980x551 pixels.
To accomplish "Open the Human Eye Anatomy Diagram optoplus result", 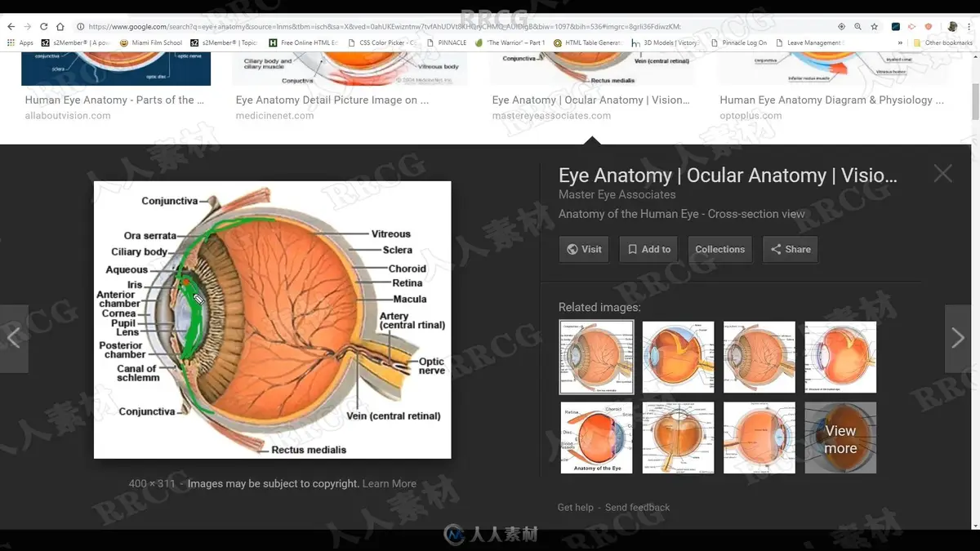I will tap(831, 100).
